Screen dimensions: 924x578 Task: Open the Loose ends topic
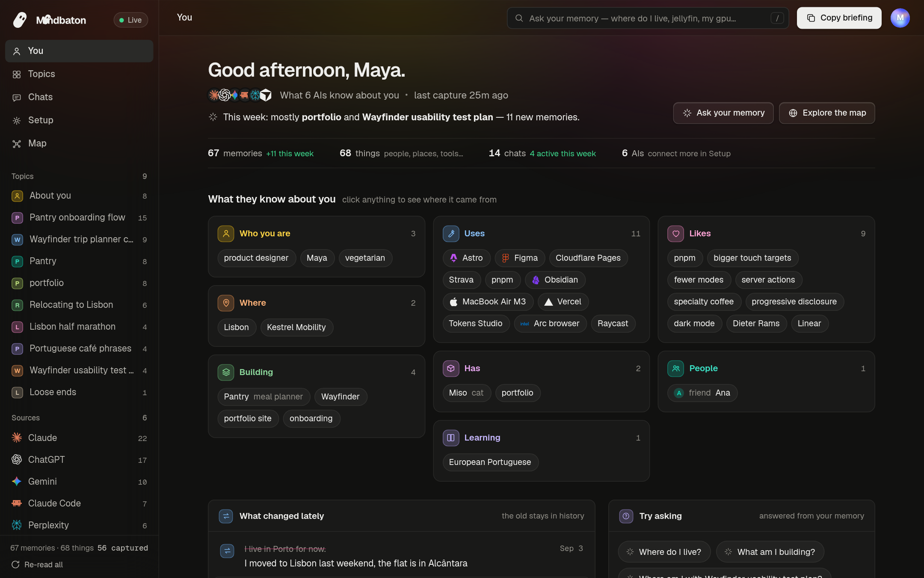pos(79,393)
